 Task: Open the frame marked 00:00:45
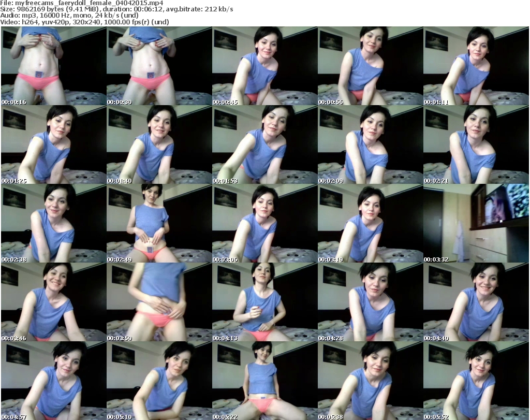point(264,66)
